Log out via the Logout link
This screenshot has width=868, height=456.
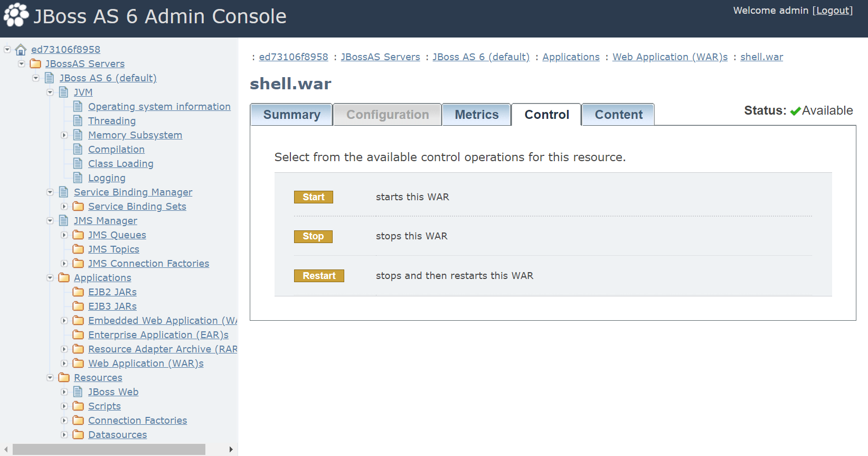pos(833,11)
